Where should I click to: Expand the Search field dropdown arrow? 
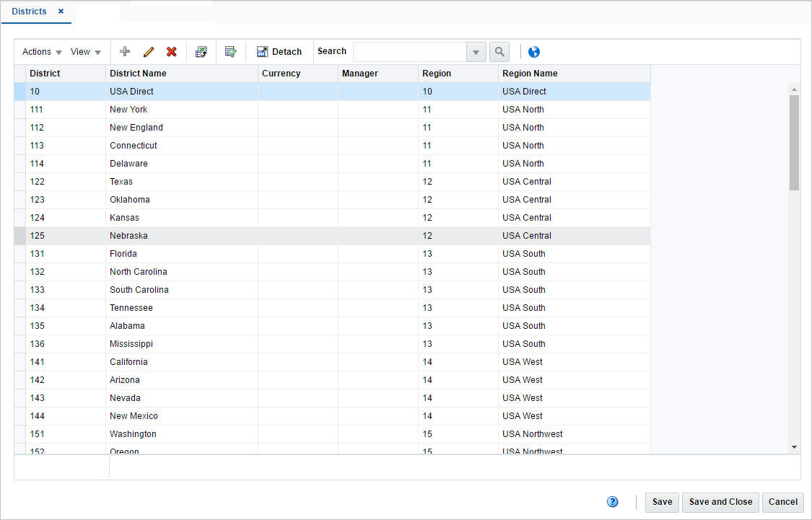coord(476,52)
